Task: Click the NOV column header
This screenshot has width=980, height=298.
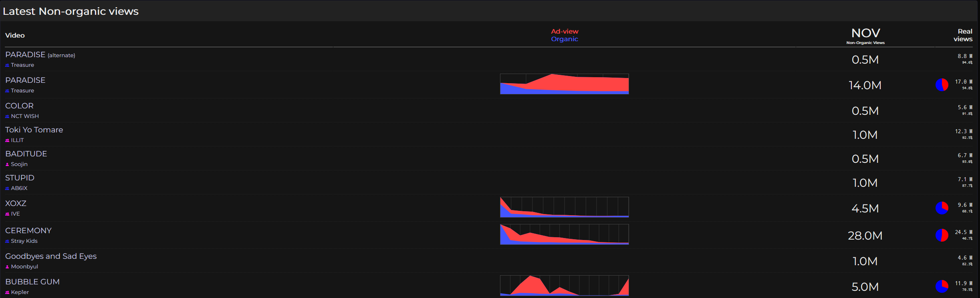Action: 865,36
